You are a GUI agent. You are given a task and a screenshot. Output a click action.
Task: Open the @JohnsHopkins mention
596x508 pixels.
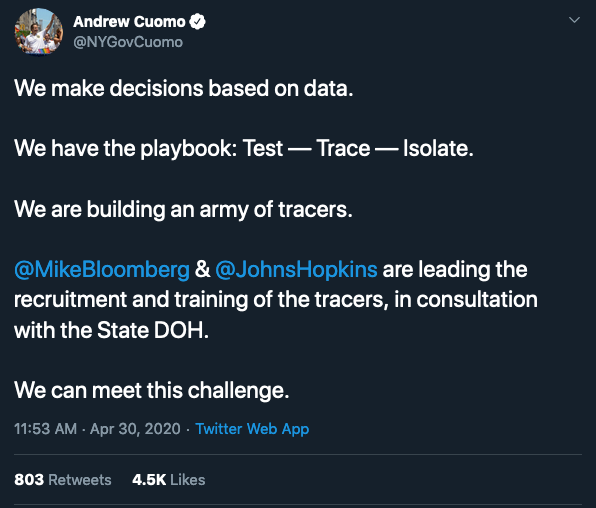(x=296, y=270)
